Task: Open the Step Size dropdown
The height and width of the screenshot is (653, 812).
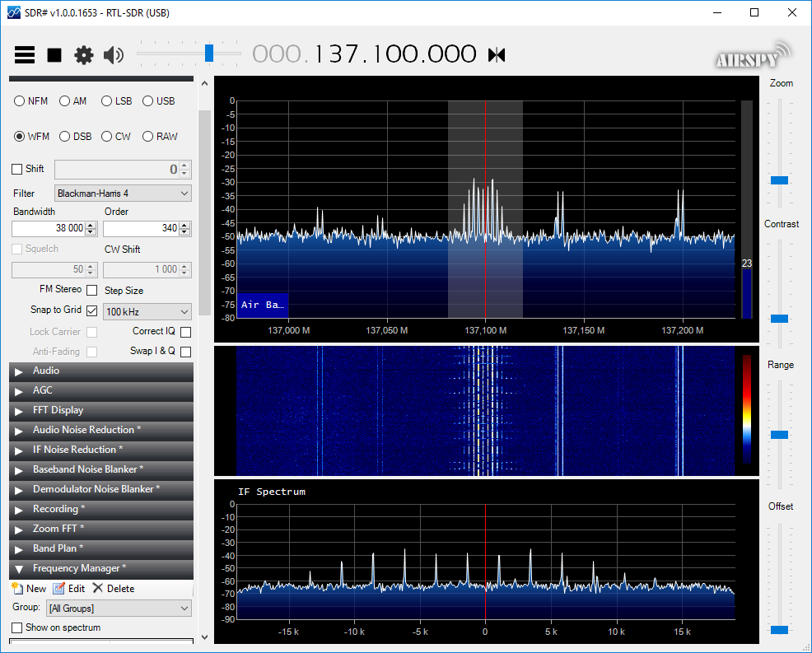Action: pyautogui.click(x=147, y=312)
